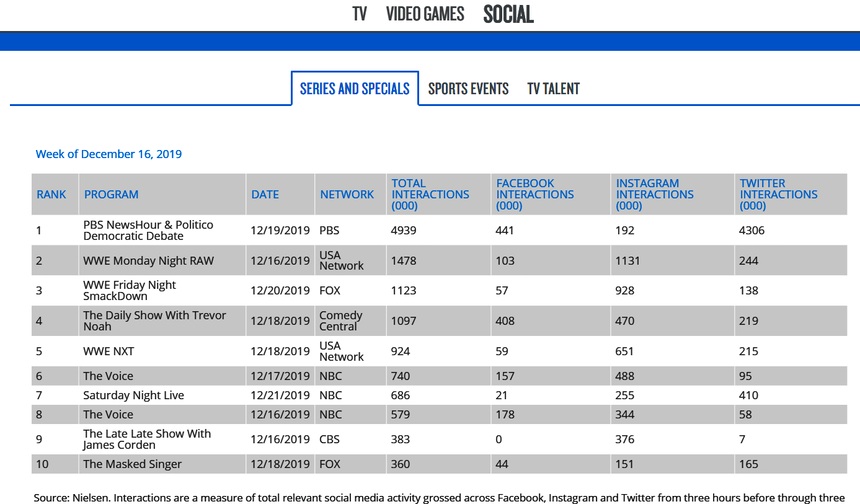Click the Rank column header

click(x=51, y=194)
